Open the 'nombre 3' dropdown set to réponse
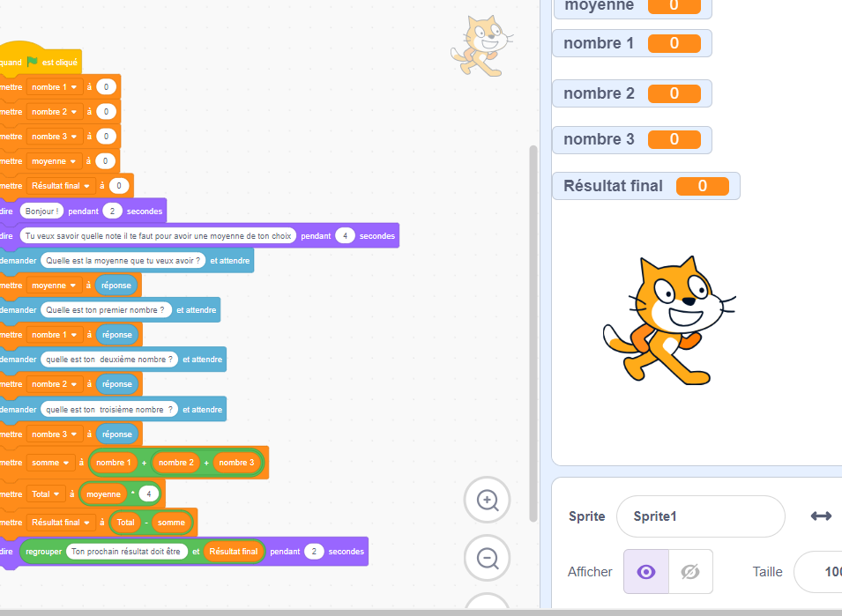Image resolution: width=842 pixels, height=616 pixels. [55, 434]
